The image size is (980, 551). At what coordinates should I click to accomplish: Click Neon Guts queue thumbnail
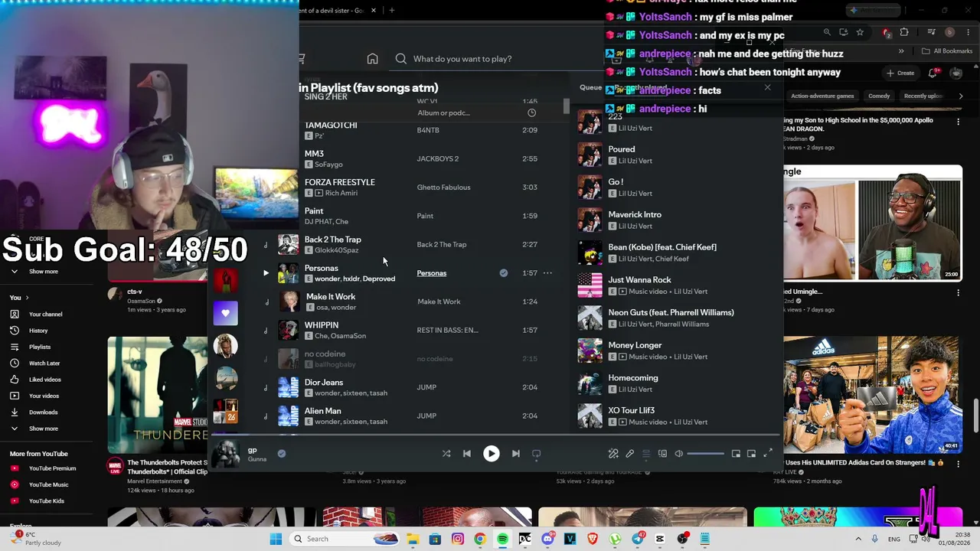[x=590, y=318]
